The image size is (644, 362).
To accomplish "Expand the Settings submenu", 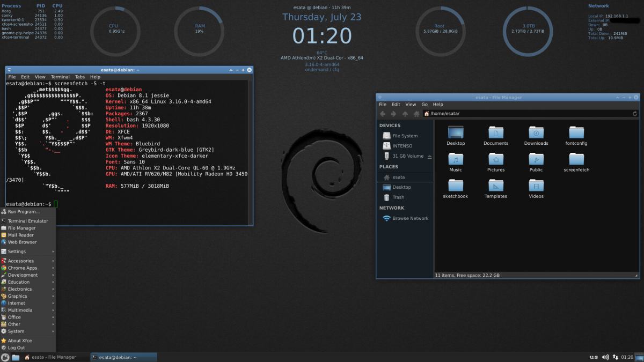I will point(28,252).
